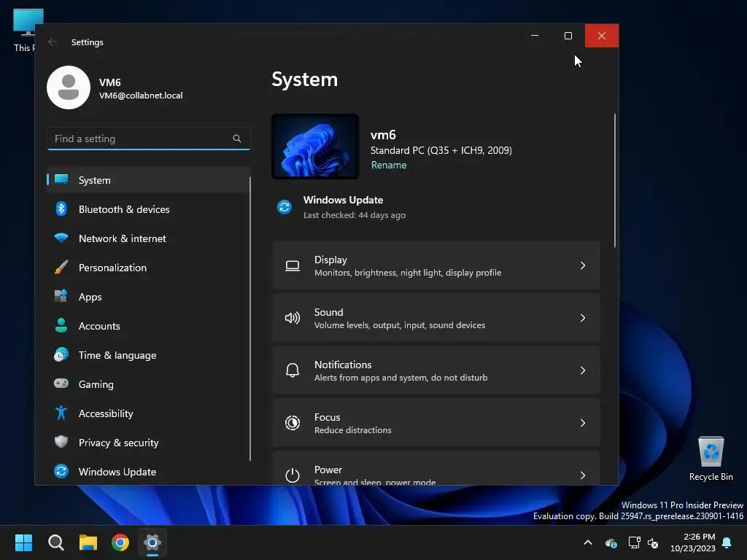Click the search magnifier in Find a setting

coord(237,139)
